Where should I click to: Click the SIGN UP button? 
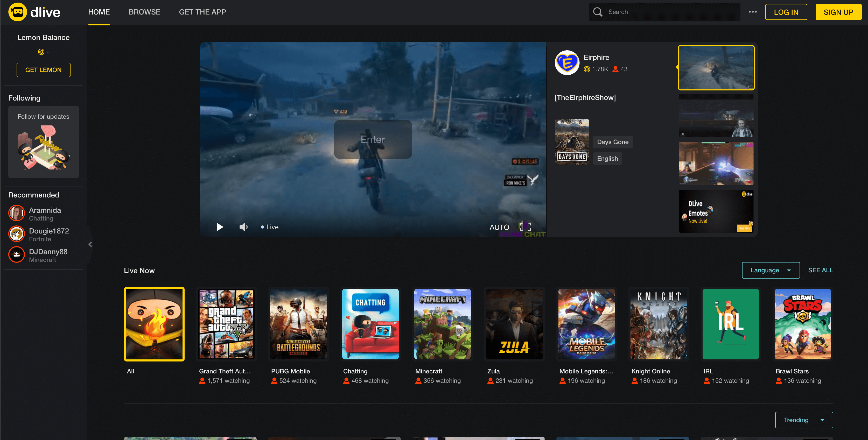(x=838, y=12)
